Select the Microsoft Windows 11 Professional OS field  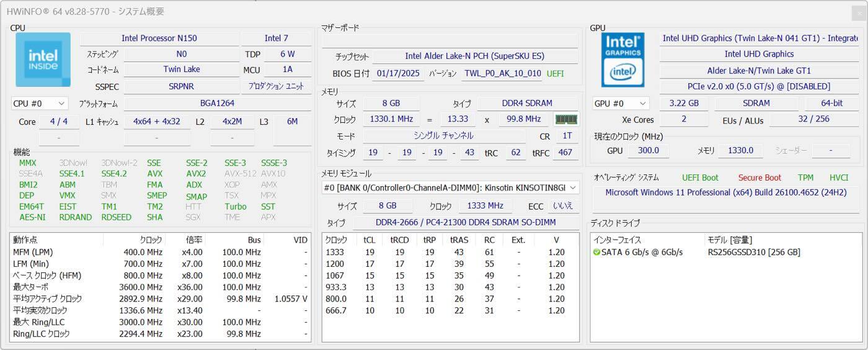tap(726, 192)
